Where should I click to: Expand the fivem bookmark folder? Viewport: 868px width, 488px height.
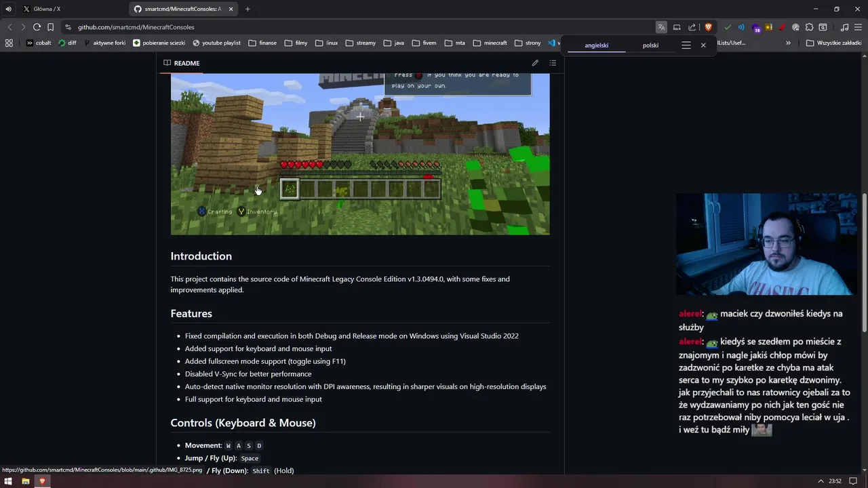pos(425,43)
